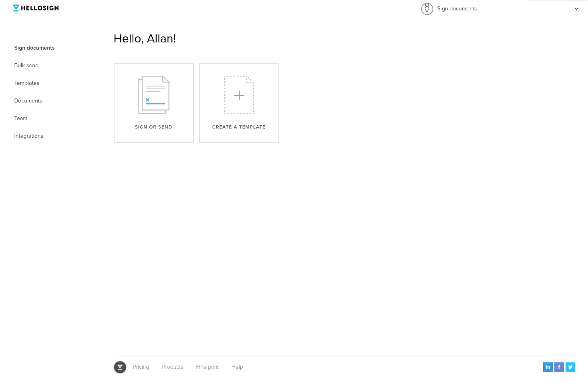
Task: Open the Twitter social icon
Action: (570, 367)
